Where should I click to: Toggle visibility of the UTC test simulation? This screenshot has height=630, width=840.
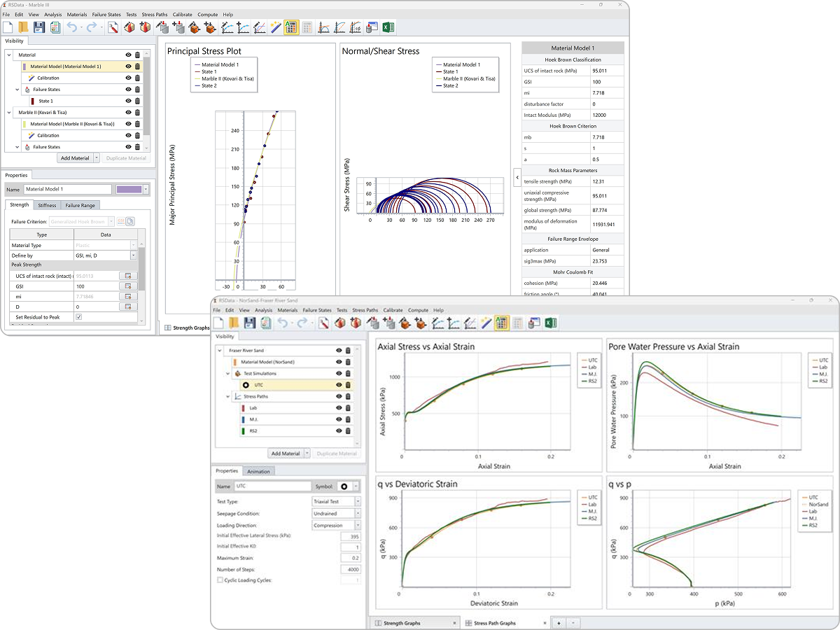338,385
